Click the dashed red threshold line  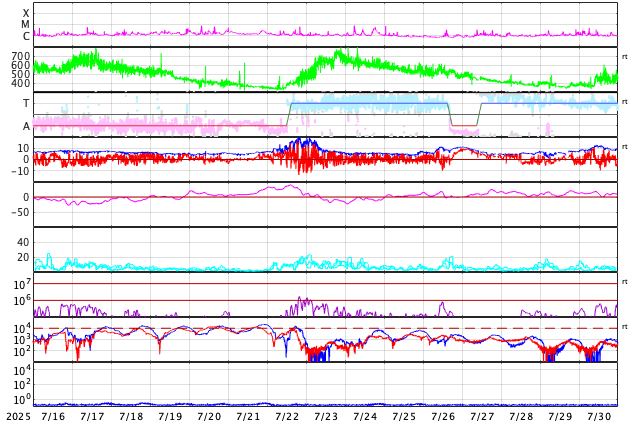click(460, 328)
